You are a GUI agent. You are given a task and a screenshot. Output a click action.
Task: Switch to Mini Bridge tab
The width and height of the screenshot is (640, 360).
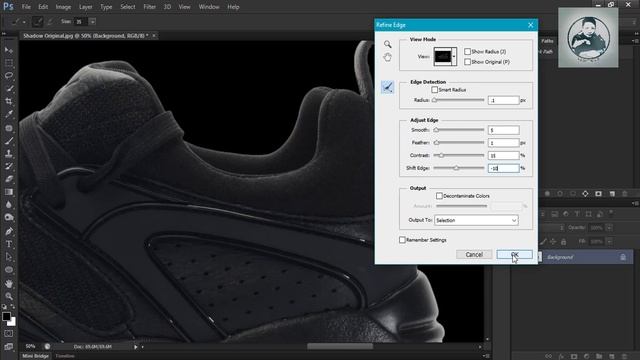36,356
